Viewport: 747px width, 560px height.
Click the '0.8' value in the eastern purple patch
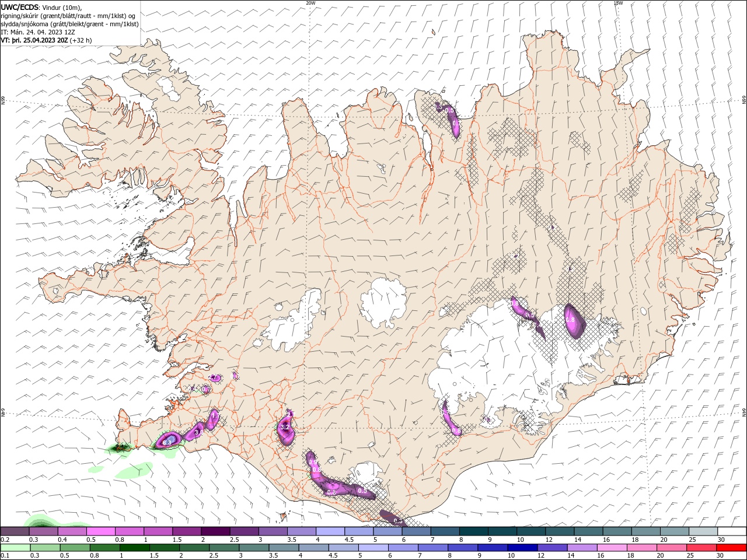[x=571, y=320]
